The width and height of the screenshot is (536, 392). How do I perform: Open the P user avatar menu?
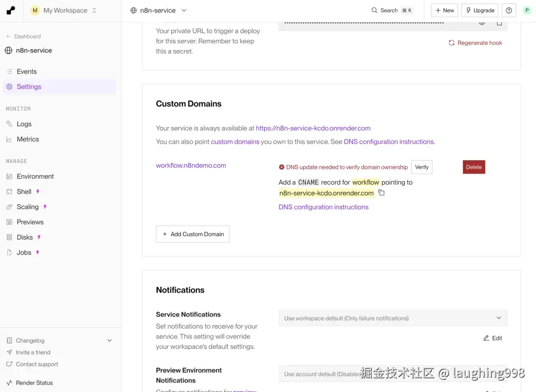527,10
